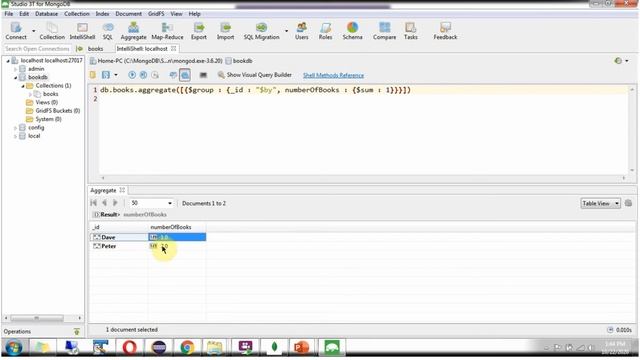Open the Windows Start button
Image resolution: width=640 pixels, height=360 pixels.
14,348
